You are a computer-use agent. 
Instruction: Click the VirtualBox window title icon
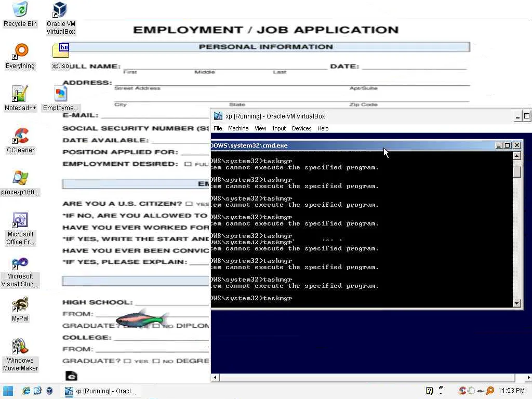(218, 116)
